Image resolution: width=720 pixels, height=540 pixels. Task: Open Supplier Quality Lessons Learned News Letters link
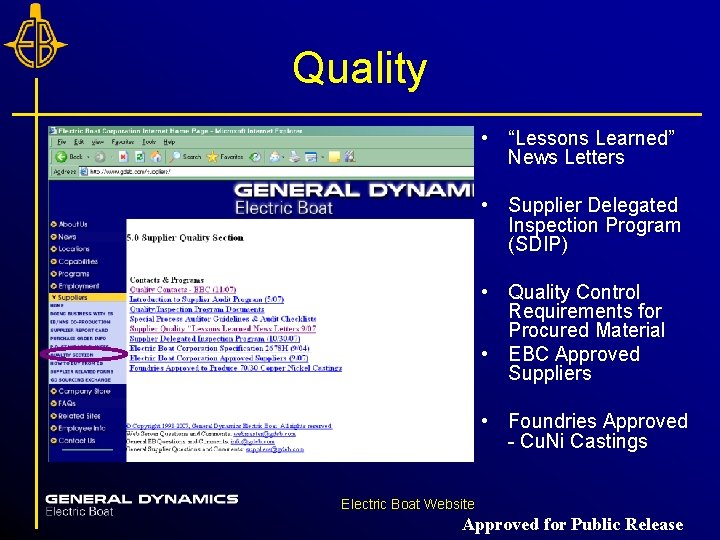coord(223,329)
